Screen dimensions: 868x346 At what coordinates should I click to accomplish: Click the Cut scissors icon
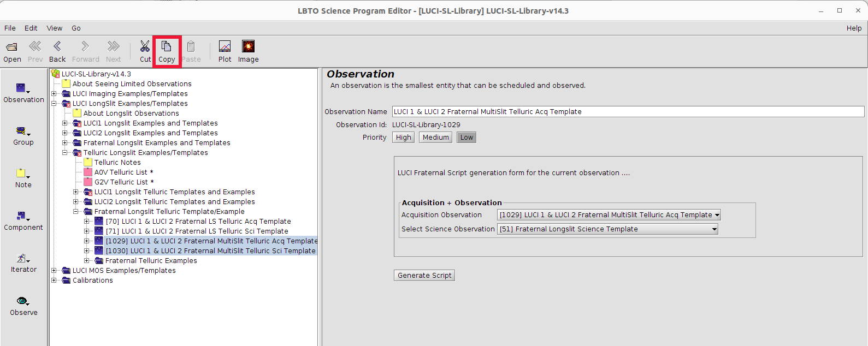pos(145,46)
